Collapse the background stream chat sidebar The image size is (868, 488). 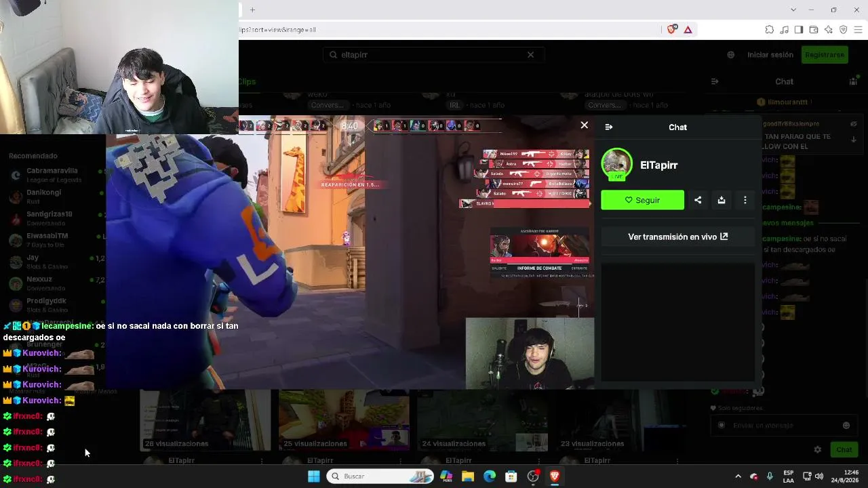[x=714, y=81]
